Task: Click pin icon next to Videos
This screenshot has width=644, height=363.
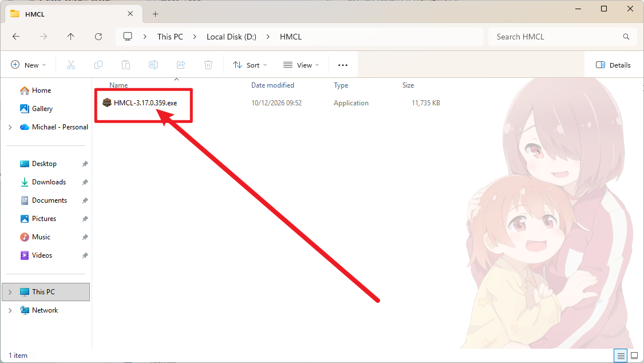Action: coord(85,255)
